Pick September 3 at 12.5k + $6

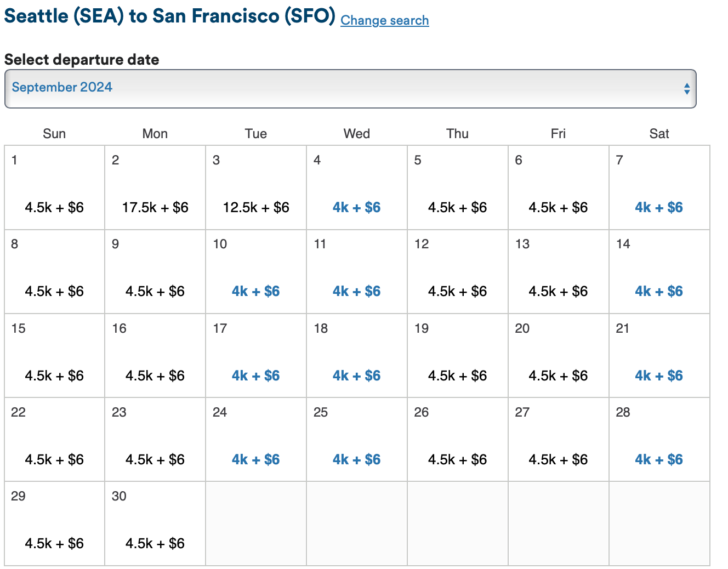(256, 207)
